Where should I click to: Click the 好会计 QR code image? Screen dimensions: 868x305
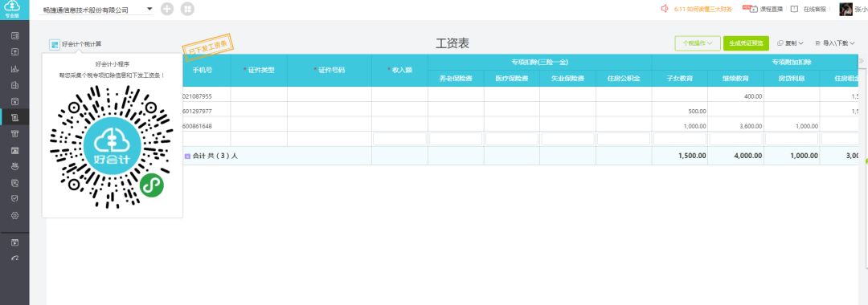pos(112,147)
